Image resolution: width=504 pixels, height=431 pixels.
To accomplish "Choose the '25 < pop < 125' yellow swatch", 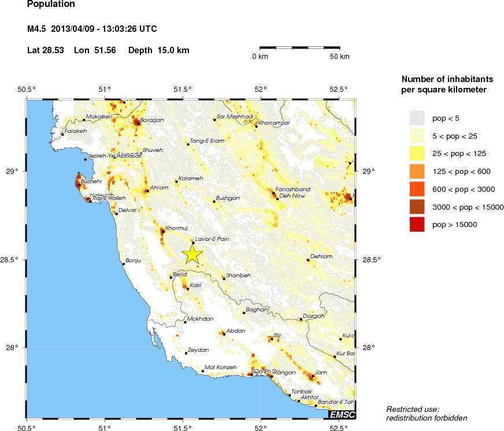I will pyautogui.click(x=417, y=154).
